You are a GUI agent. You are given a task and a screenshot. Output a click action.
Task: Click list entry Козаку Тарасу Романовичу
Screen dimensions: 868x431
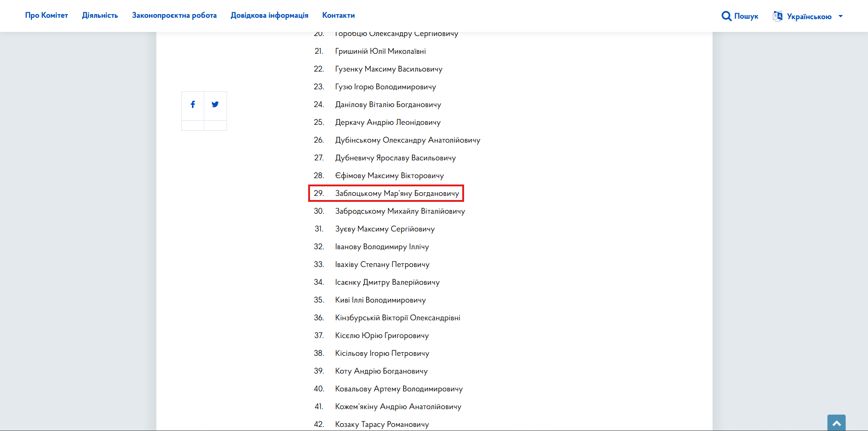coord(382,424)
